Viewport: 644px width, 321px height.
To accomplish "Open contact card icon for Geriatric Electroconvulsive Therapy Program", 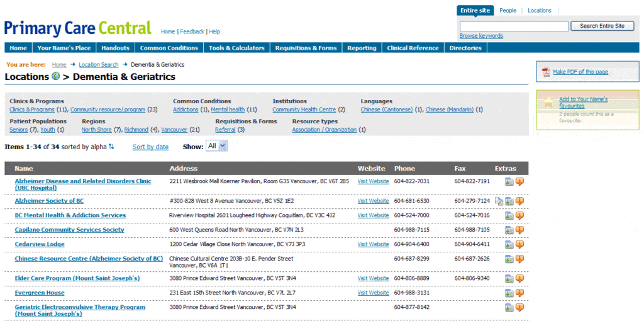I will 509,307.
